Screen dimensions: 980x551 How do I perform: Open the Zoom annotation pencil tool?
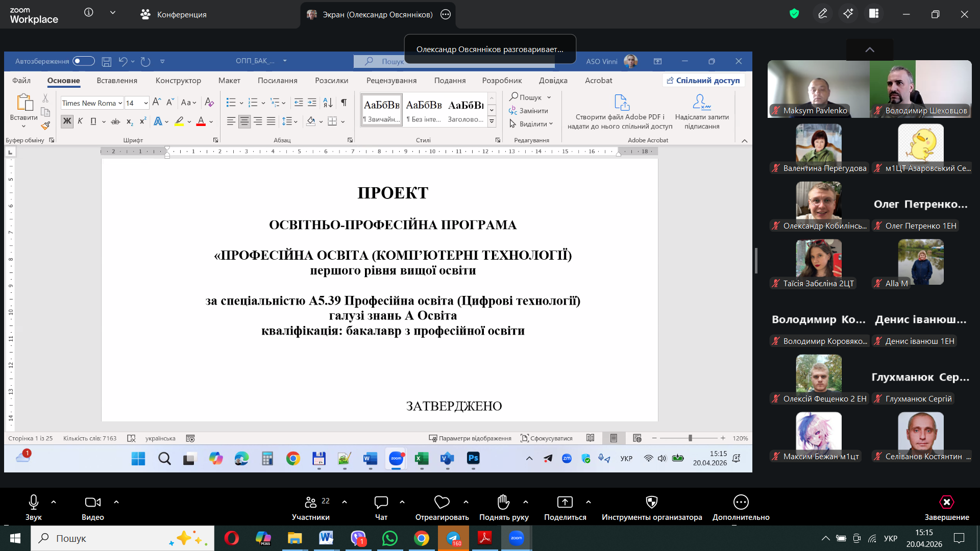click(822, 14)
